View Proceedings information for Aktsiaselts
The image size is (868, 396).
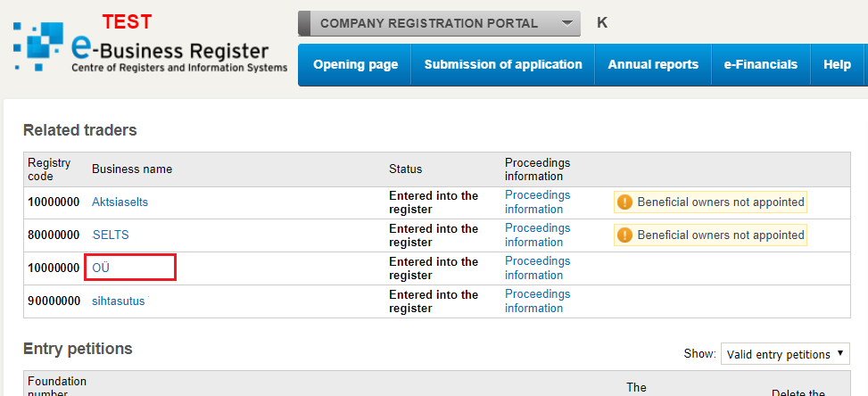pyautogui.click(x=538, y=202)
